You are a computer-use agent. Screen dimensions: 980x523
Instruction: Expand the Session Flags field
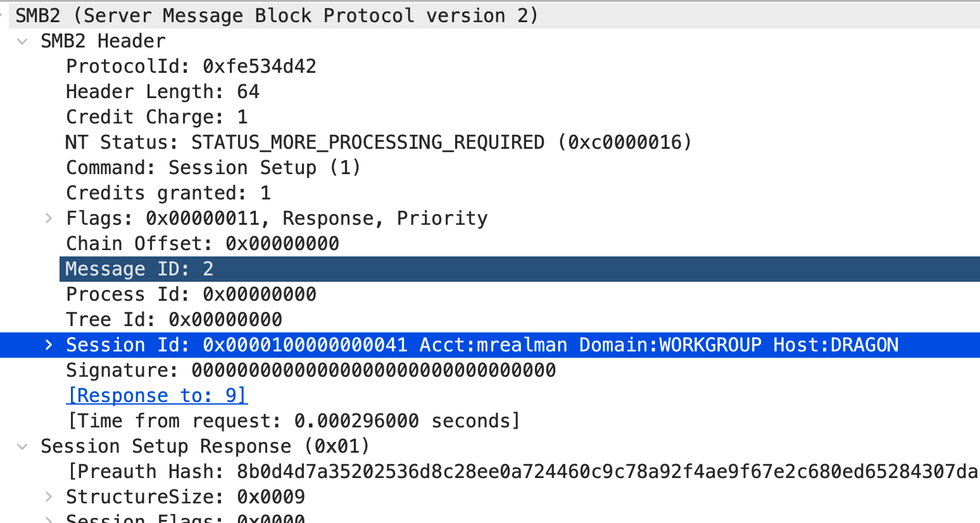49,519
